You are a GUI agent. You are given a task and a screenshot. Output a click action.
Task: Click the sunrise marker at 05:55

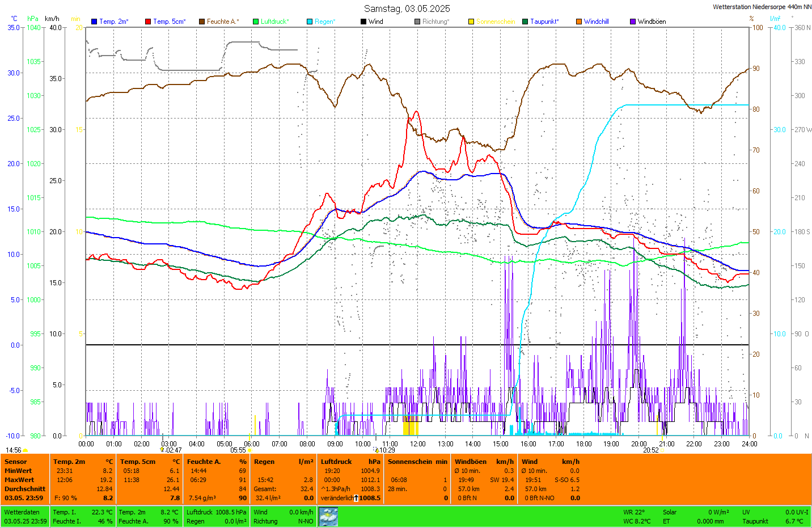tap(249, 450)
